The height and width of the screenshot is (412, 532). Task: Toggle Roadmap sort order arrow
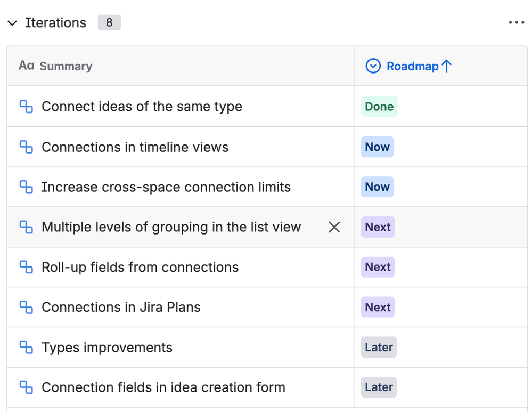(x=446, y=66)
